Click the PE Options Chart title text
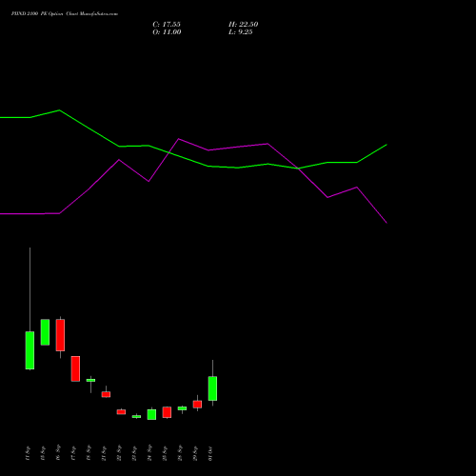Image resolution: width=476 pixels, height=476 pixels. click(65, 14)
